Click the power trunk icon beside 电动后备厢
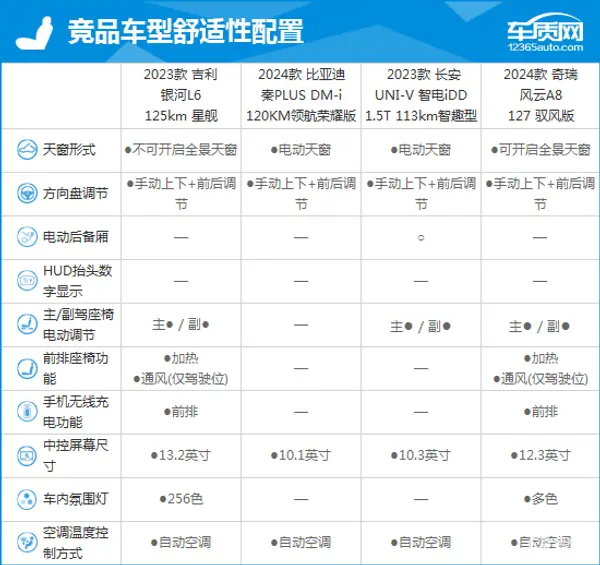The width and height of the screenshot is (600, 565). pos(27,237)
